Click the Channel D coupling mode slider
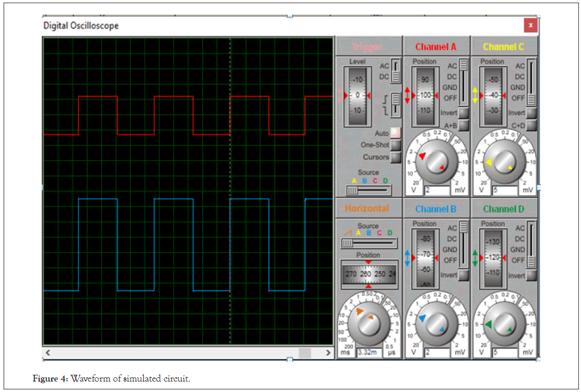 pyautogui.click(x=531, y=244)
